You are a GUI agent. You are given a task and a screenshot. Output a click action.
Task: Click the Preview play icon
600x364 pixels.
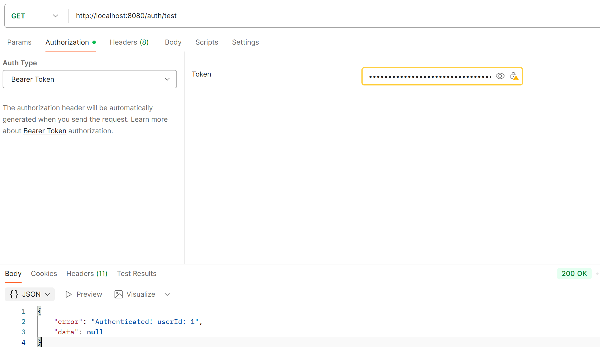68,294
